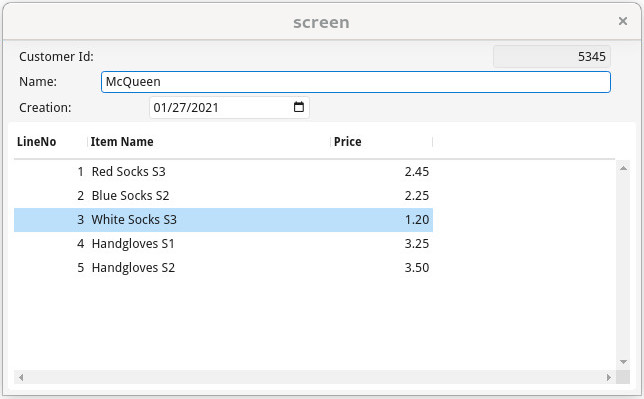Click the Customer Id label
The width and height of the screenshot is (644, 399).
click(56, 56)
